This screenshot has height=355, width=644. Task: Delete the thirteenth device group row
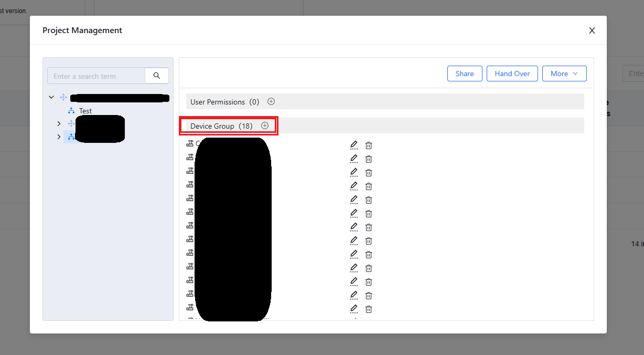pos(369,309)
